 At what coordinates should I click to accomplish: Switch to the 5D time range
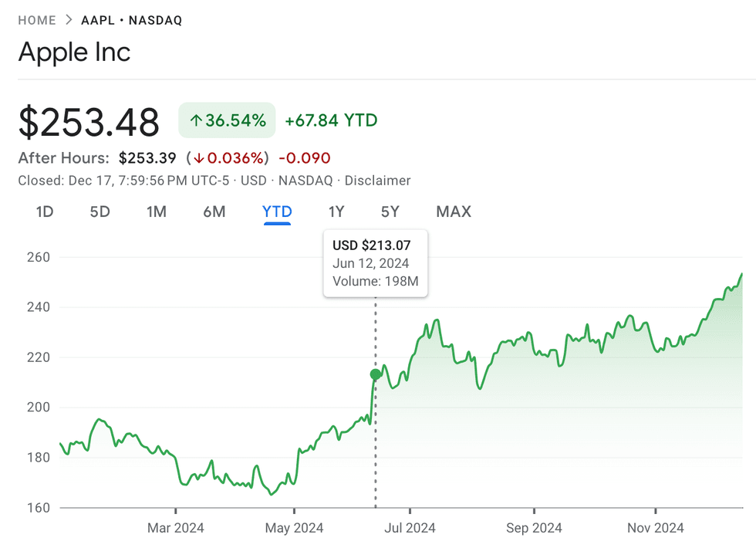coord(100,211)
